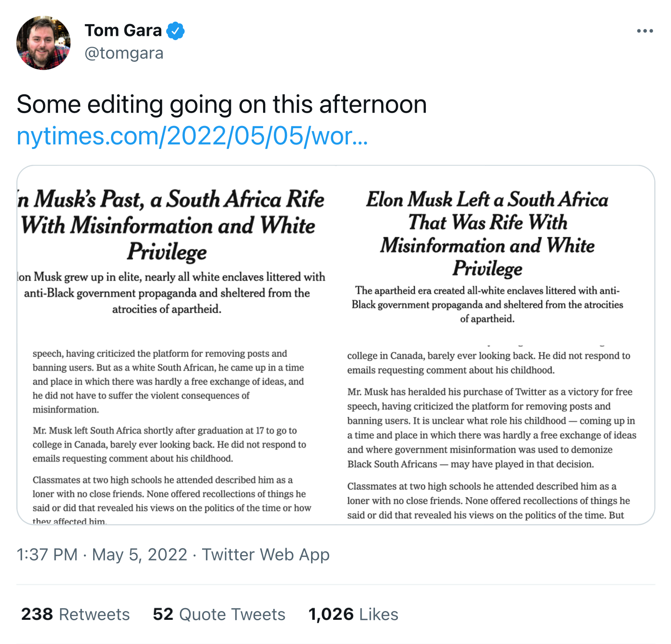The height and width of the screenshot is (644, 671).
Task: Open the nytimes.com article link
Action: (x=192, y=136)
